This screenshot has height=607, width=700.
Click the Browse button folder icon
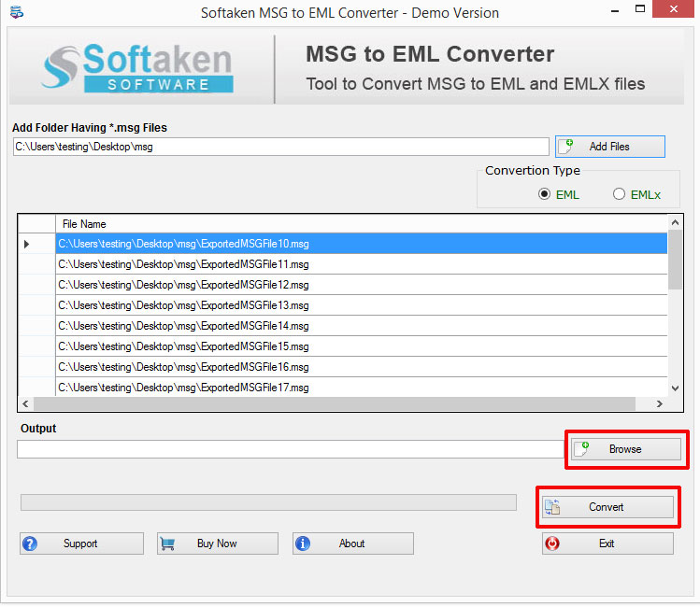(x=581, y=449)
